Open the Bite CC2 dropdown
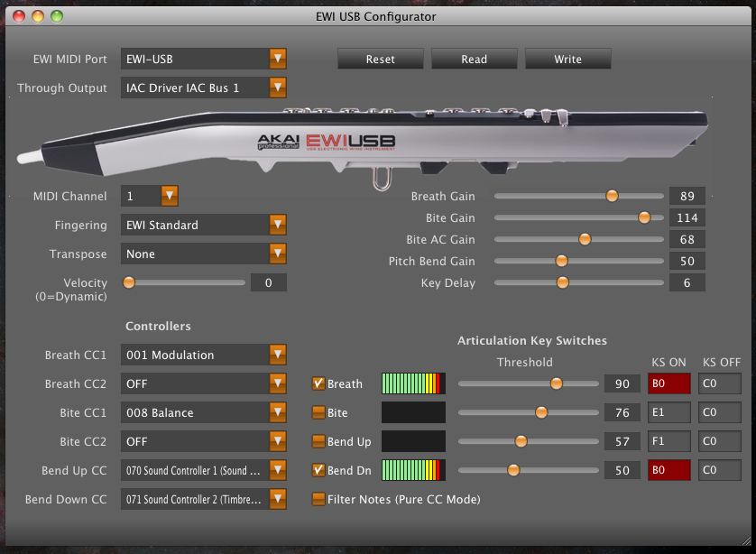 coord(204,441)
